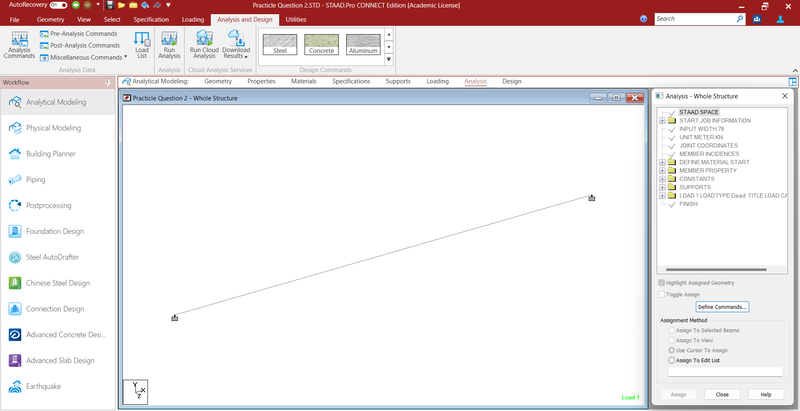800x411 pixels.
Task: Toggle Highlight Assigned Geometry checkbox
Action: pyautogui.click(x=662, y=282)
